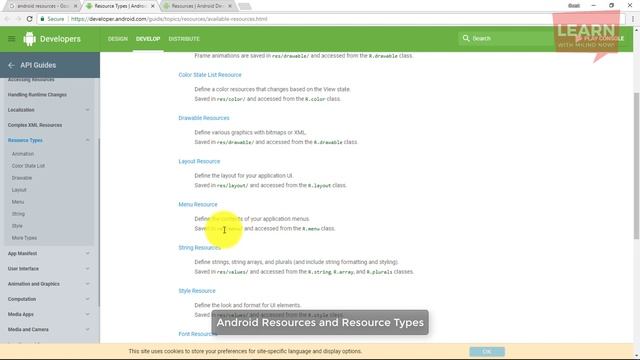Dismiss cookie notice with OK button
Viewport: 640px width, 360px height.
487,351
